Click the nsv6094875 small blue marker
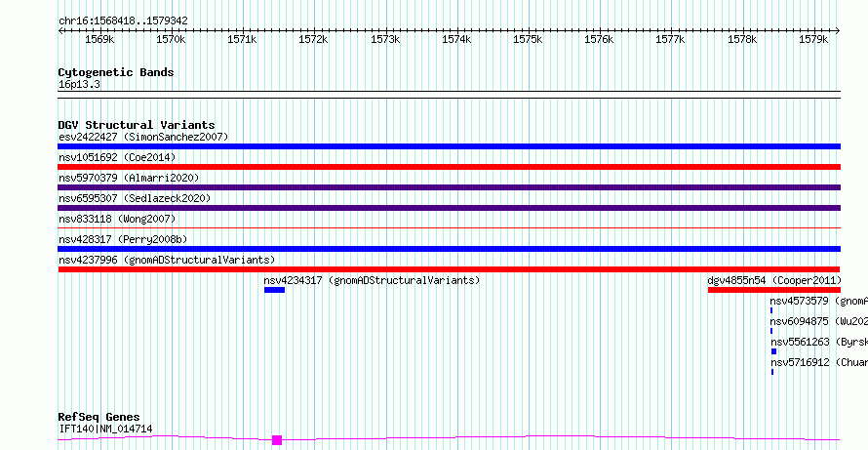The width and height of the screenshot is (868, 450). click(771, 331)
